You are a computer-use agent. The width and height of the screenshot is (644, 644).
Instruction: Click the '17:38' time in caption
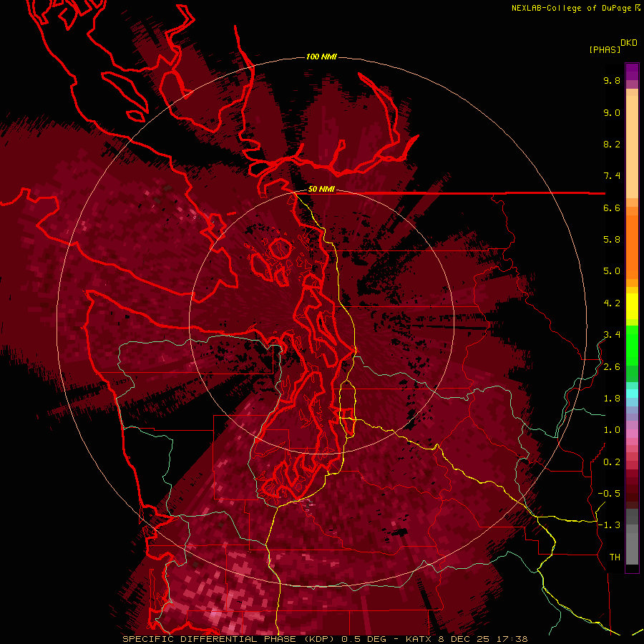point(512,639)
